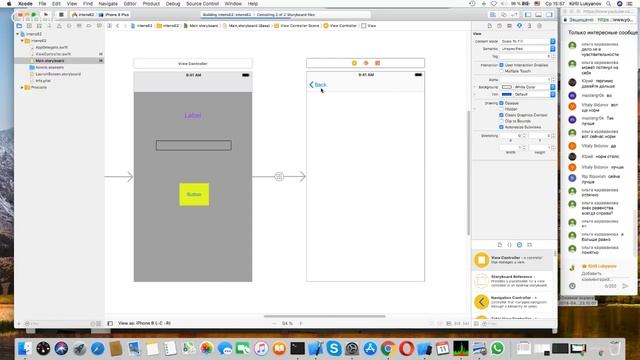
Task: Show the File inspector tab
Action: coord(489,26)
